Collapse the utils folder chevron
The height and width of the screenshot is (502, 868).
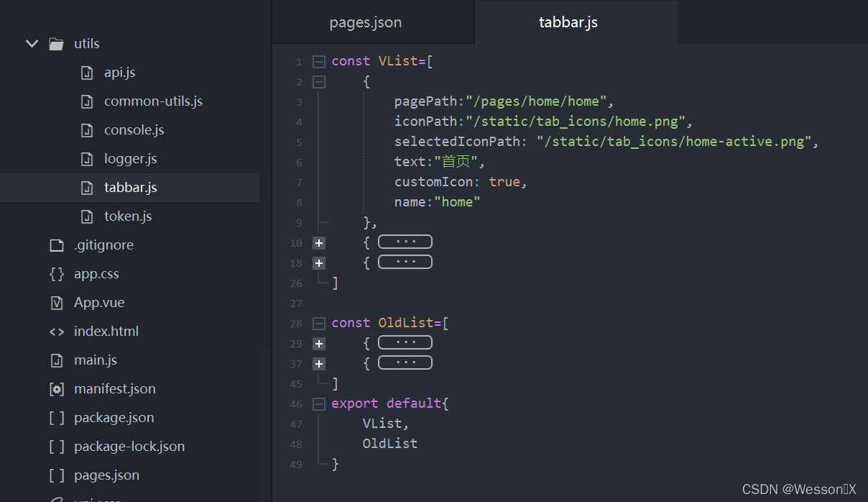point(32,44)
